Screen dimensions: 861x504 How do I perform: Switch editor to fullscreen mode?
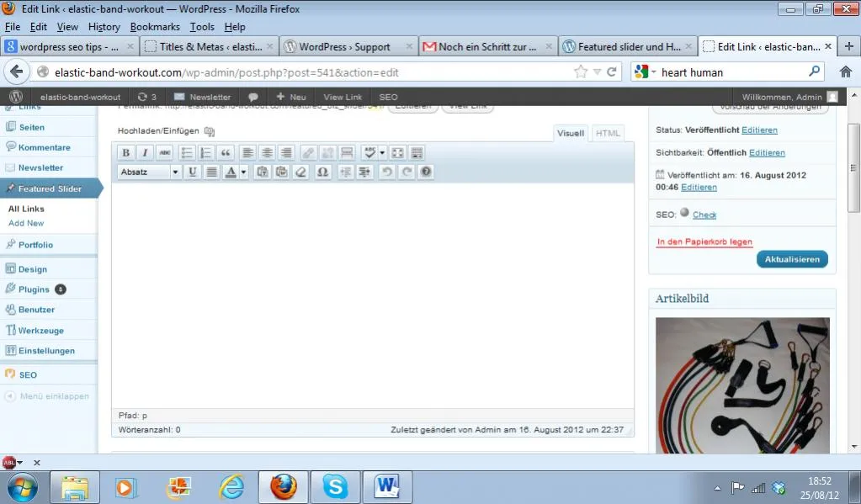(x=397, y=152)
